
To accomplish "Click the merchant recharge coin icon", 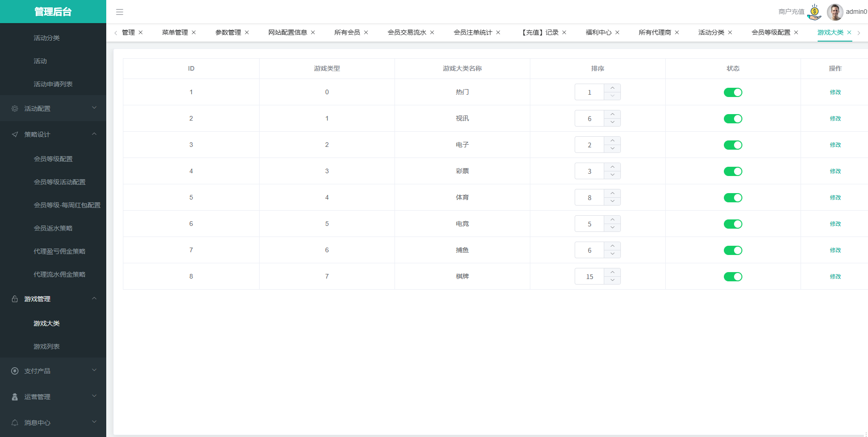I will click(814, 12).
